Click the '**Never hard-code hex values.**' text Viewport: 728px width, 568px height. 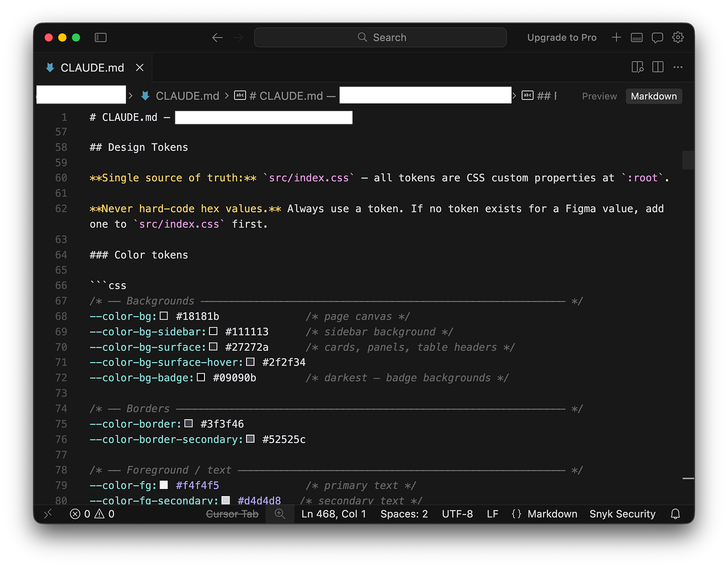tap(185, 208)
